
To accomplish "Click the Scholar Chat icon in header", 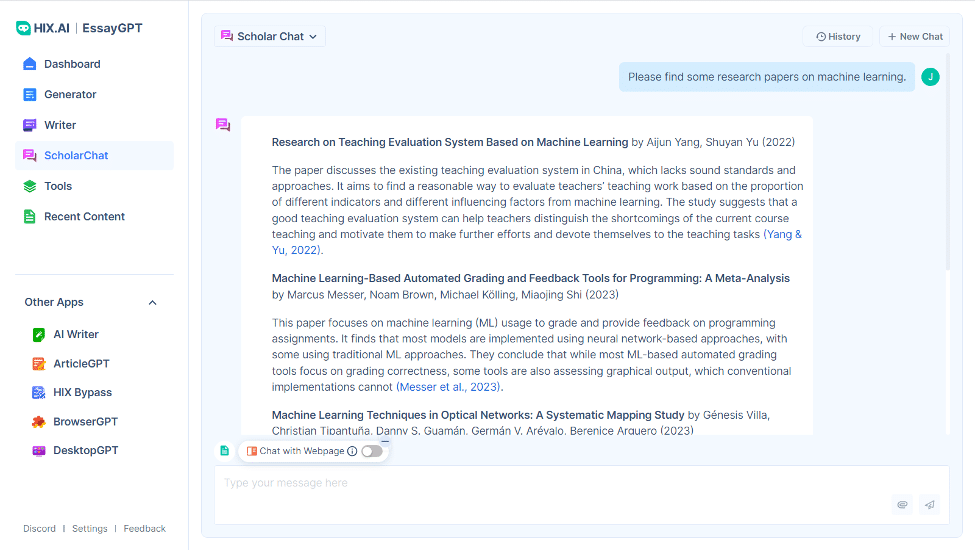I will click(x=227, y=36).
